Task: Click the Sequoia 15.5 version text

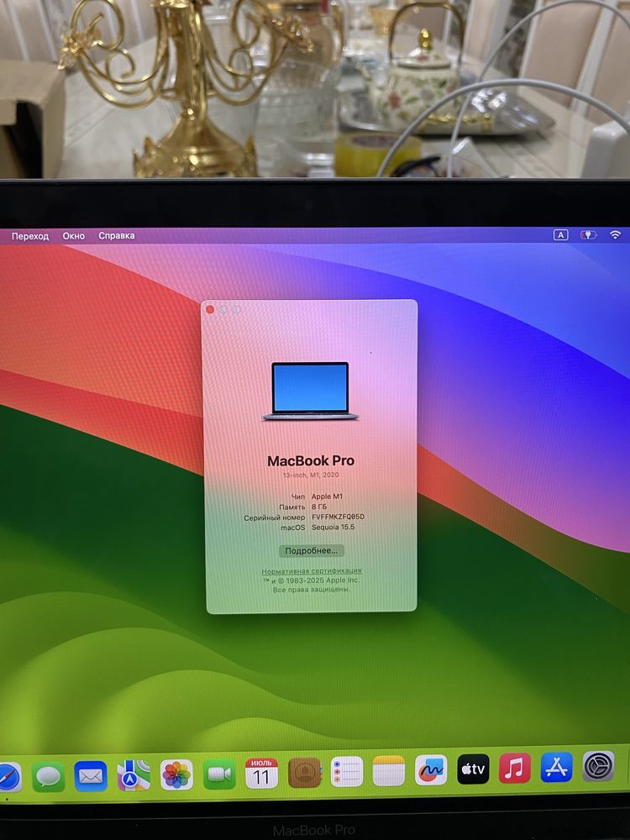Action: [x=333, y=528]
